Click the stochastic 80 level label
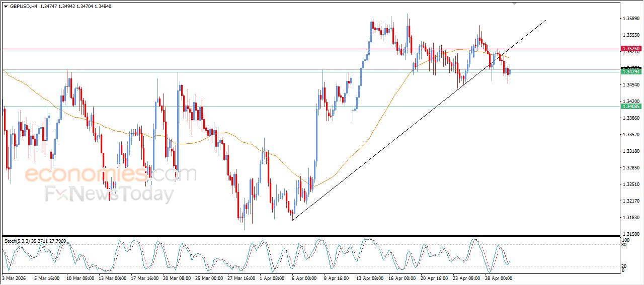Screen dimensions: 644x285 pyautogui.click(x=624, y=245)
